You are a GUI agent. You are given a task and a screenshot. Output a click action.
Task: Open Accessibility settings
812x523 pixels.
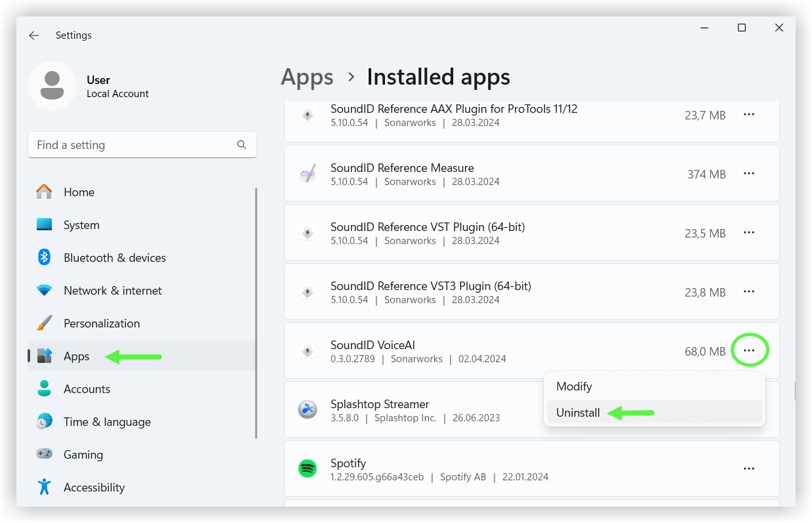141,487
